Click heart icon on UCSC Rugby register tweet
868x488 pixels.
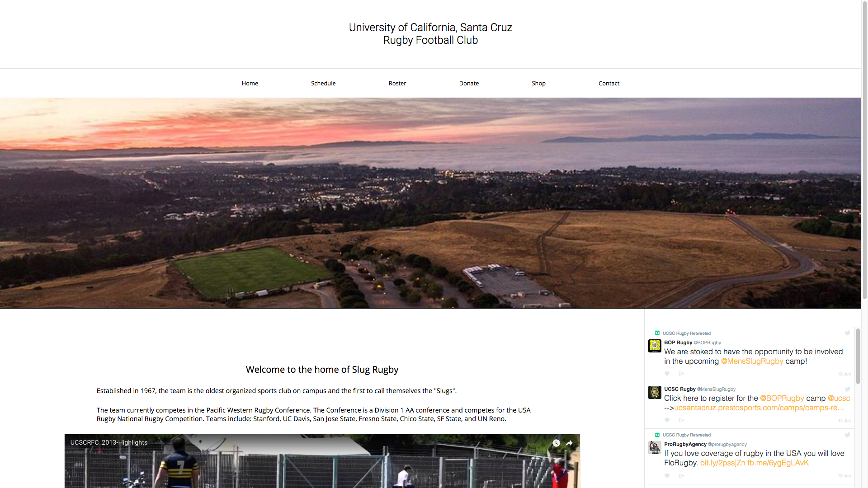[667, 420]
